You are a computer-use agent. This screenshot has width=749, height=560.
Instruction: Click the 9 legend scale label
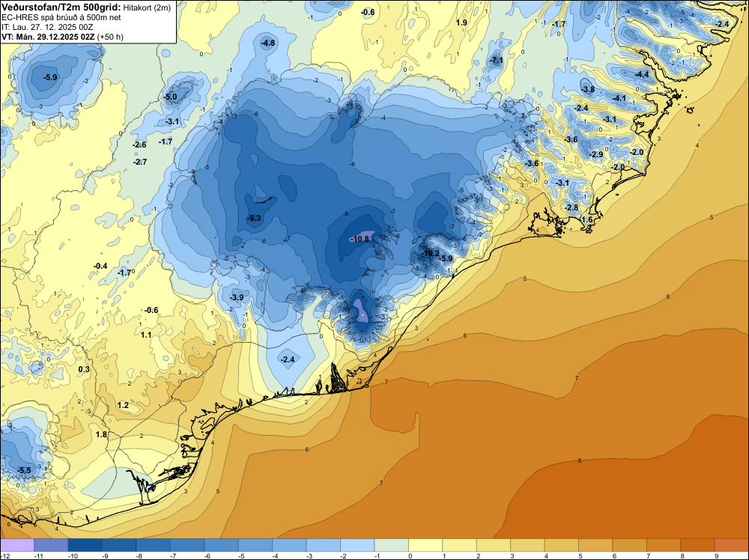717,556
